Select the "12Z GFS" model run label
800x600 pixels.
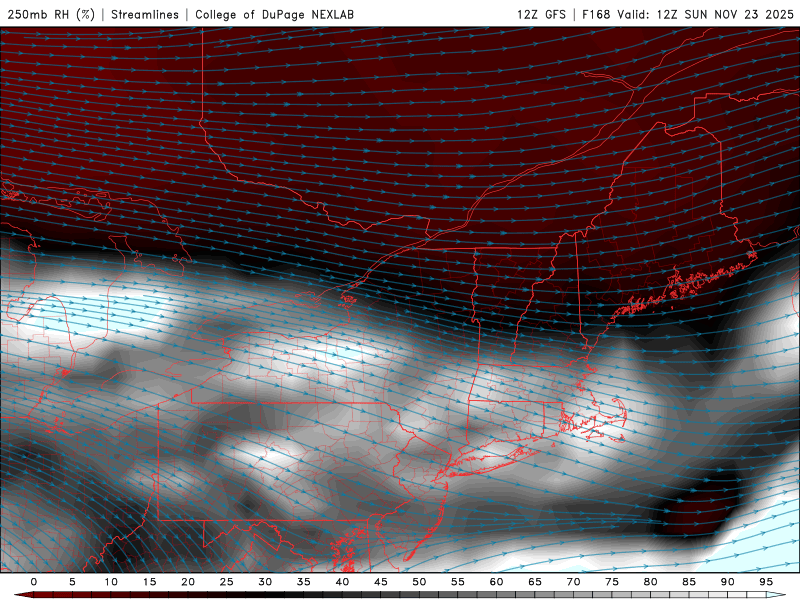(541, 14)
